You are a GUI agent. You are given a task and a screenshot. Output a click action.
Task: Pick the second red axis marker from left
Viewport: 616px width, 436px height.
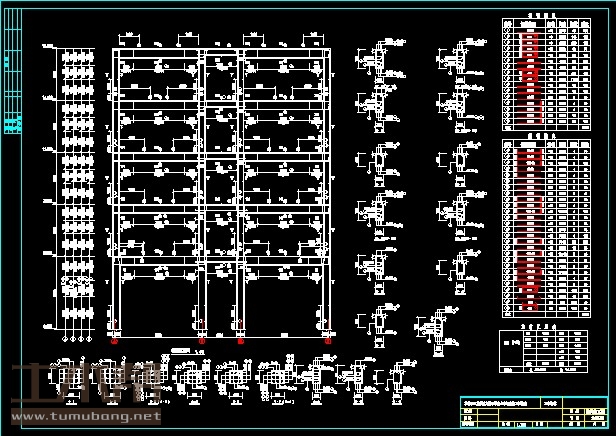[203, 340]
